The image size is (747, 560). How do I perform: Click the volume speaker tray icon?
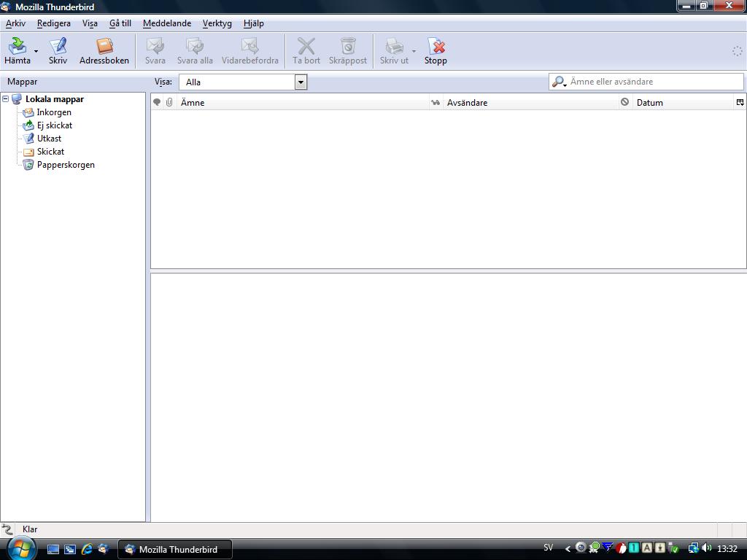(x=706, y=548)
